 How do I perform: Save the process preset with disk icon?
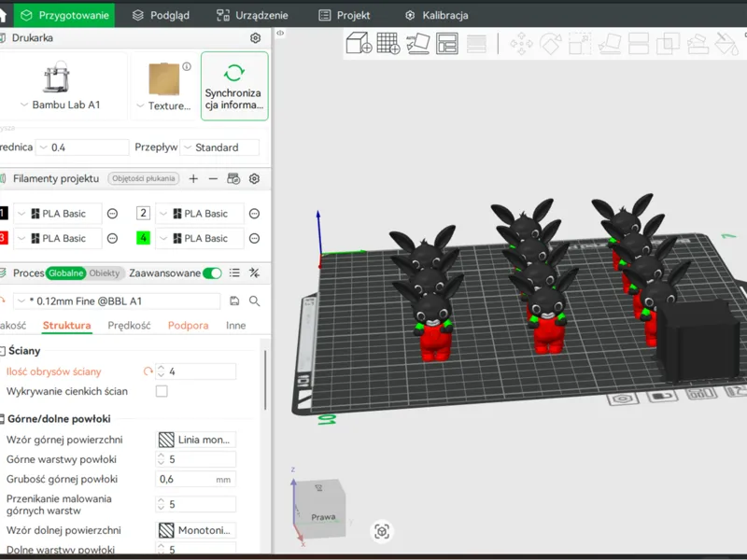coord(234,301)
